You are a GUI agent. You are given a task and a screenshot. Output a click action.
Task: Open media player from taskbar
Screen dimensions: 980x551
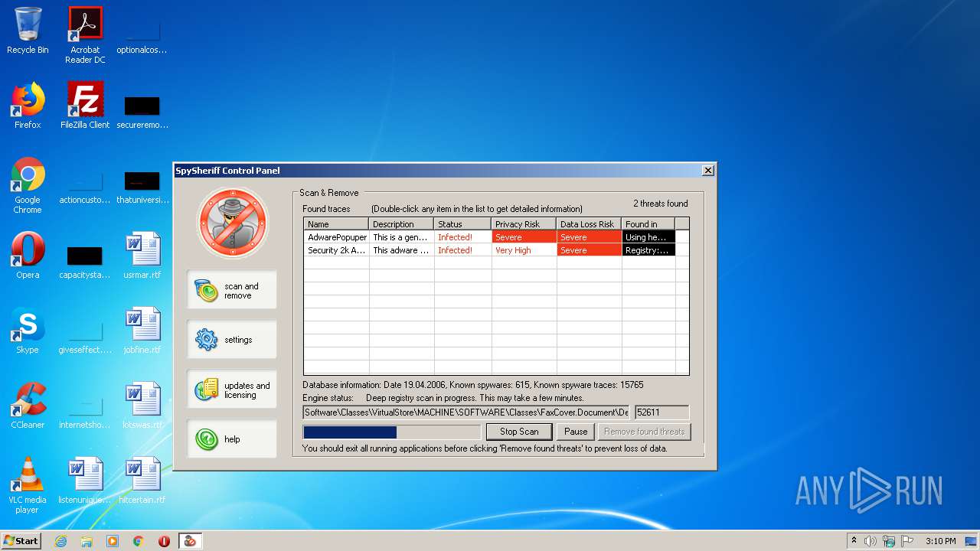(113, 541)
